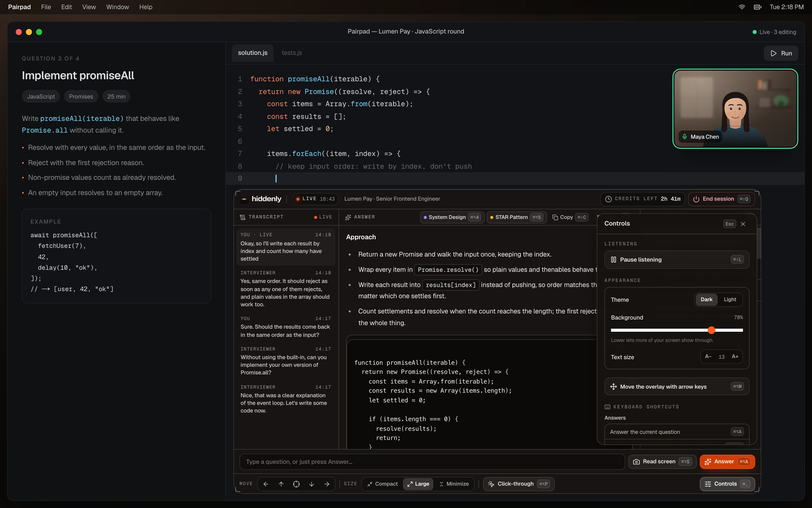Click the Type a question input field
This screenshot has width=812, height=508.
pyautogui.click(x=432, y=462)
